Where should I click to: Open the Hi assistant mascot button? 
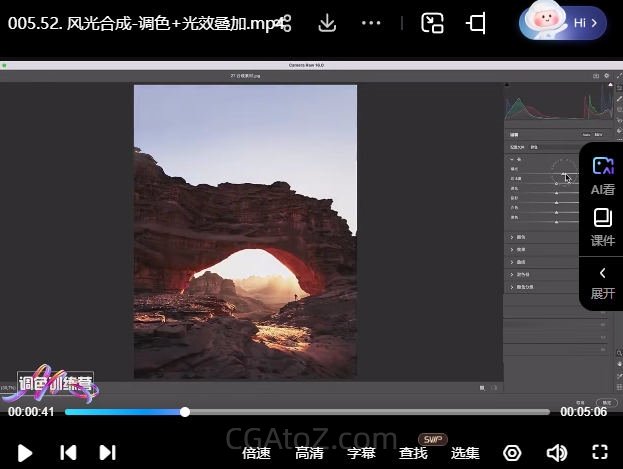click(x=563, y=22)
